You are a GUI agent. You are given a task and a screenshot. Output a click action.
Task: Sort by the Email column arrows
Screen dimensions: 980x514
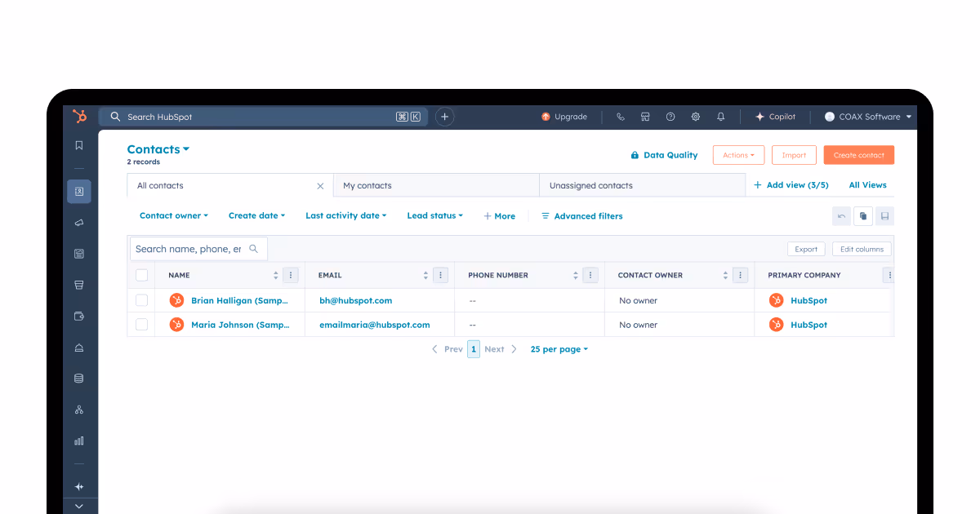(426, 276)
